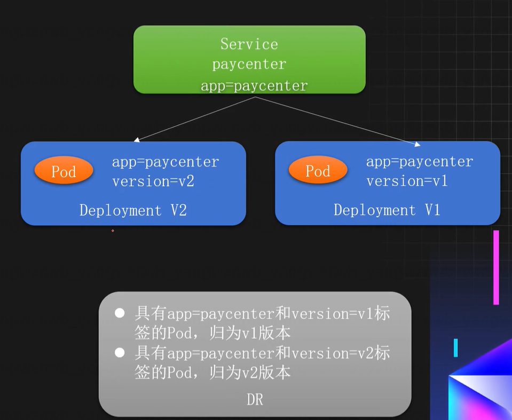
Task: Select the small cyan vertical bar
Action: 455,347
